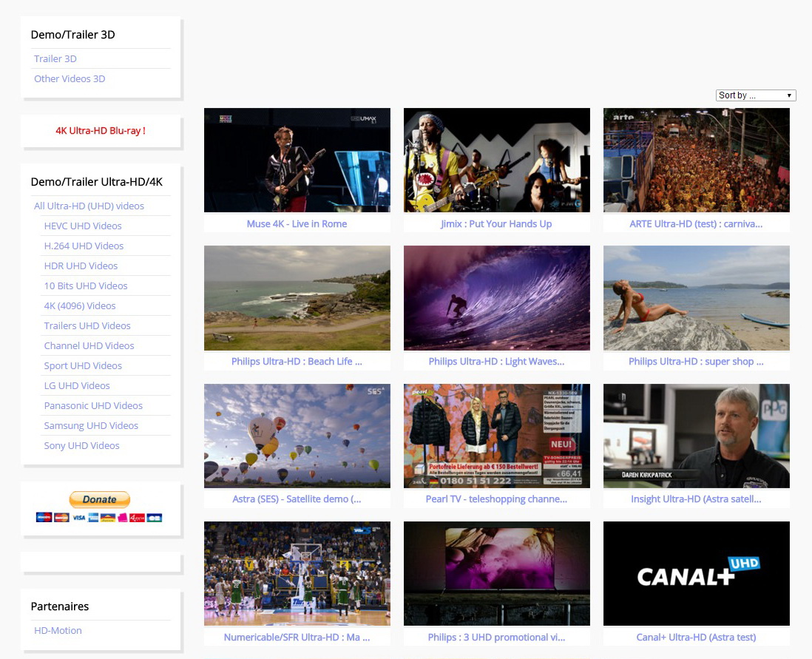This screenshot has height=659, width=812.
Task: Open the Trailer 3D link
Action: pyautogui.click(x=55, y=58)
